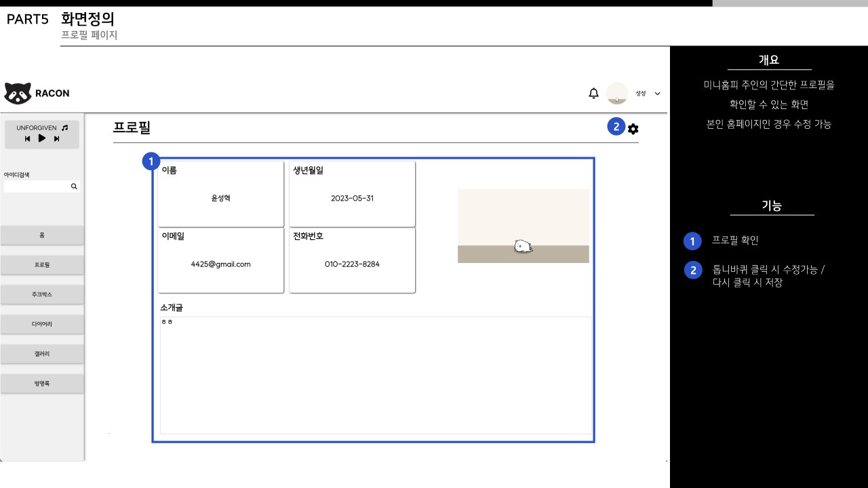
Task: Click the 소개글 section label
Action: pos(172,308)
